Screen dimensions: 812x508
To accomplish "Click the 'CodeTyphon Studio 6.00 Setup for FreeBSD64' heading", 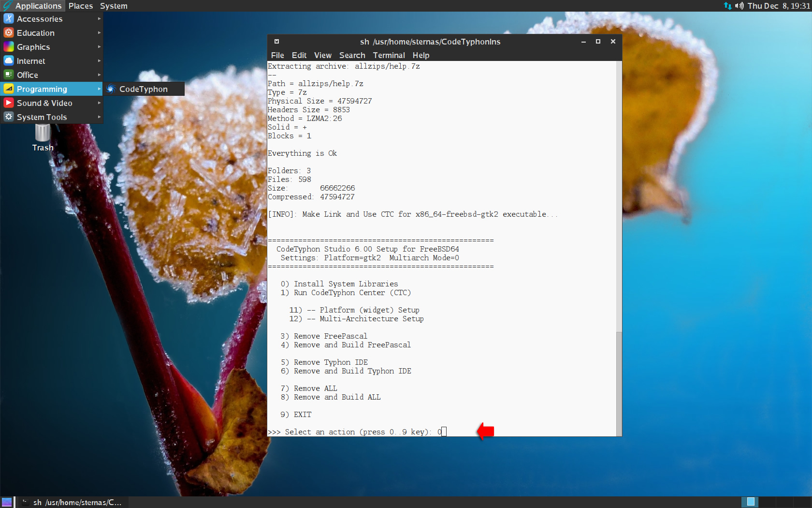I will click(368, 249).
